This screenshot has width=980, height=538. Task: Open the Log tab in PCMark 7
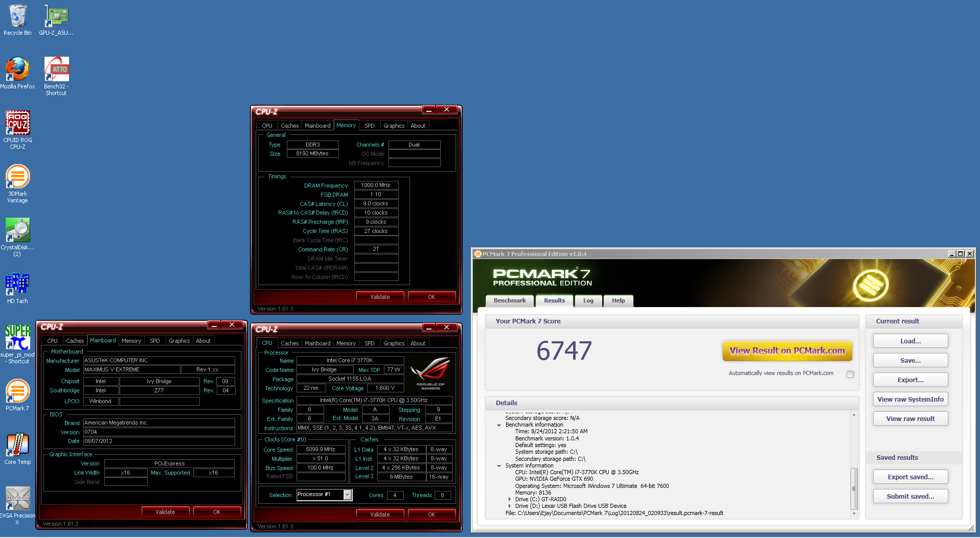point(588,300)
